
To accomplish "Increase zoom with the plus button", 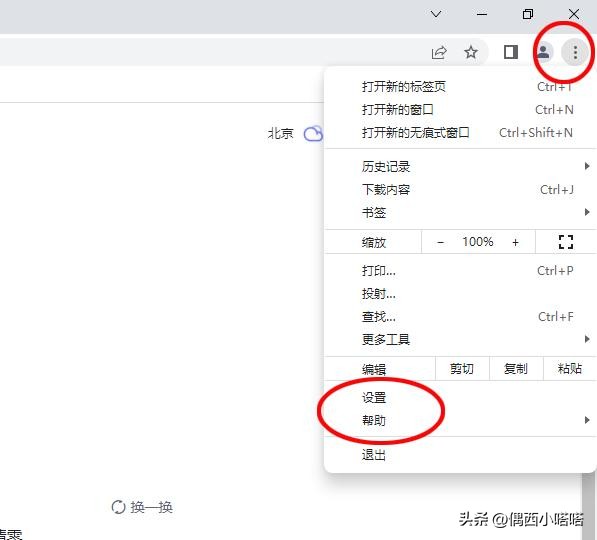I will point(515,242).
